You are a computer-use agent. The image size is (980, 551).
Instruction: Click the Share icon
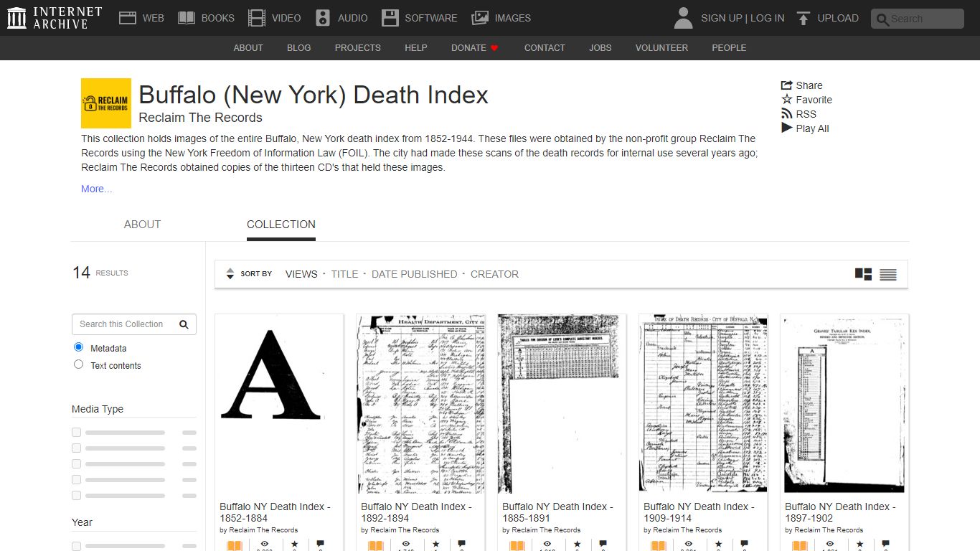pyautogui.click(x=787, y=85)
